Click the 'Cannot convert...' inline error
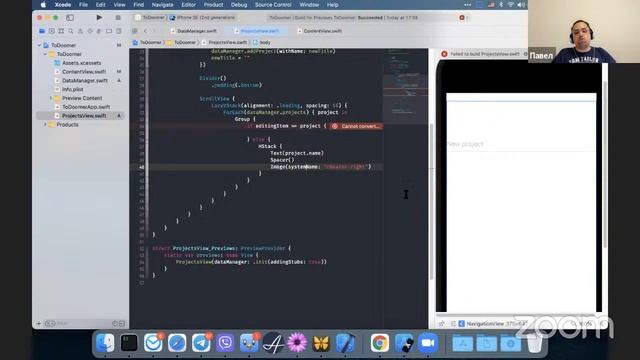Screen dimensions: 640x360 (x=356, y=126)
